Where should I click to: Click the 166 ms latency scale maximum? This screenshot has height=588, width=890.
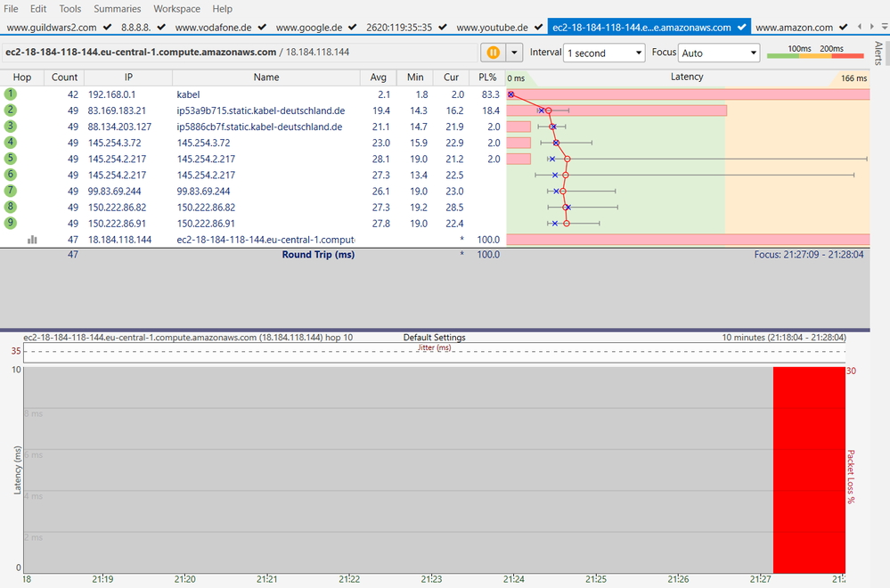click(853, 78)
